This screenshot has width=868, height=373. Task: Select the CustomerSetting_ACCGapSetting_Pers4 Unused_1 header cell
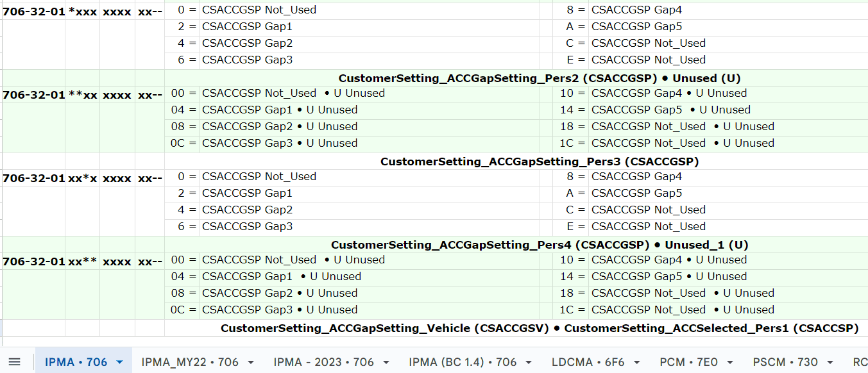[539, 245]
